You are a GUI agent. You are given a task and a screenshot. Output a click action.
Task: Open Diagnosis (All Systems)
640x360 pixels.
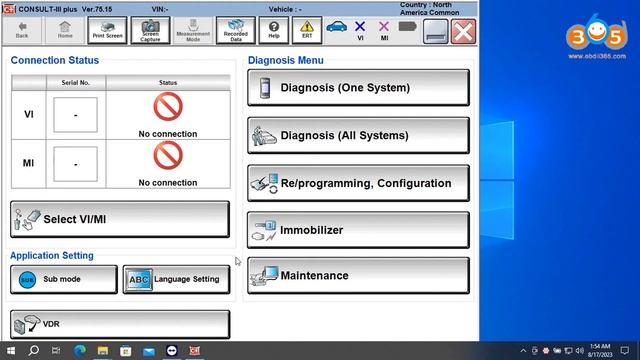(358, 135)
